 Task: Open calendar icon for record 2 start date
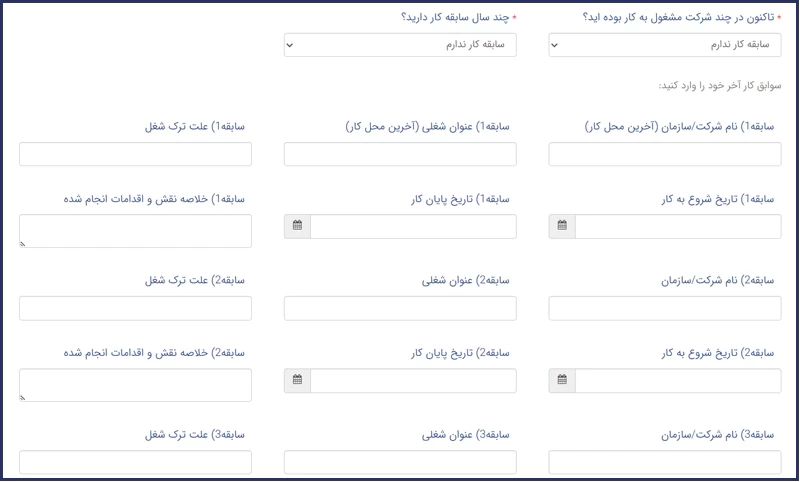click(x=562, y=381)
